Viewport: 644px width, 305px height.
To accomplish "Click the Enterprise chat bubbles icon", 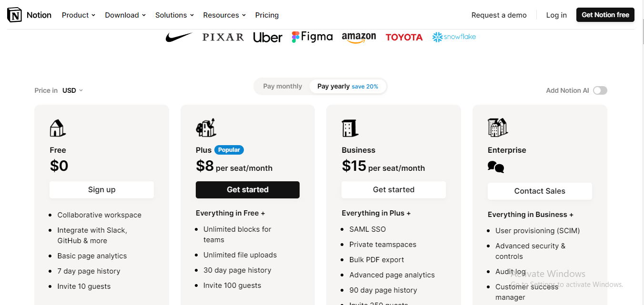I will point(496,167).
